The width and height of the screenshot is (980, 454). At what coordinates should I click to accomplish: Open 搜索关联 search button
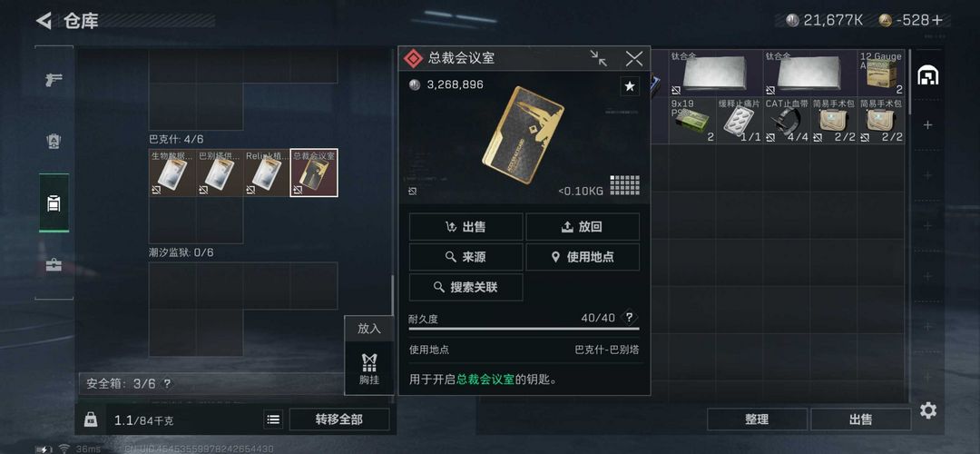[x=465, y=287]
